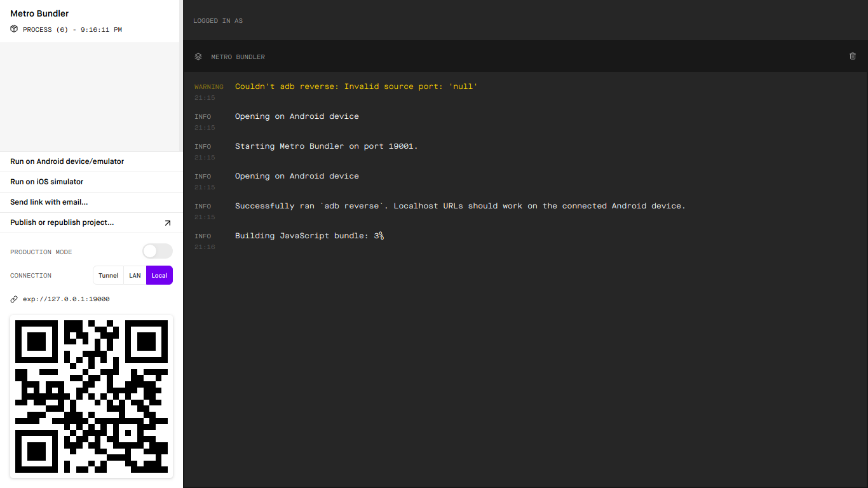Click the adb reverse warning message
This screenshot has height=488, width=868.
[356, 86]
